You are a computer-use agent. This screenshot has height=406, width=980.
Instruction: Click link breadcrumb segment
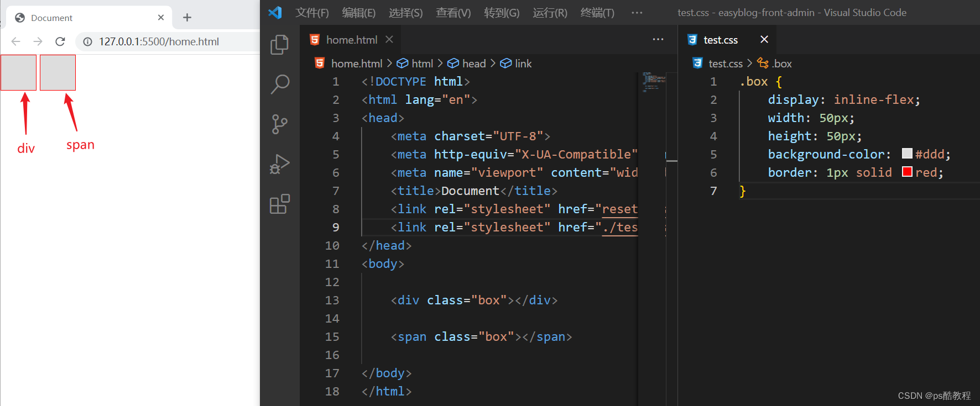[x=523, y=64]
